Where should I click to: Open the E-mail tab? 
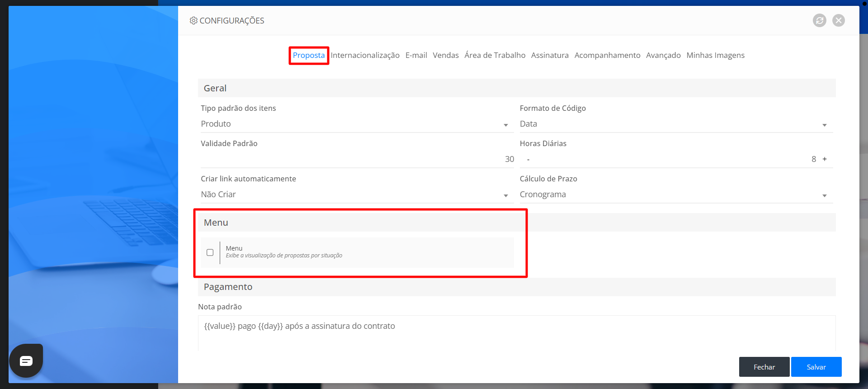(x=416, y=55)
